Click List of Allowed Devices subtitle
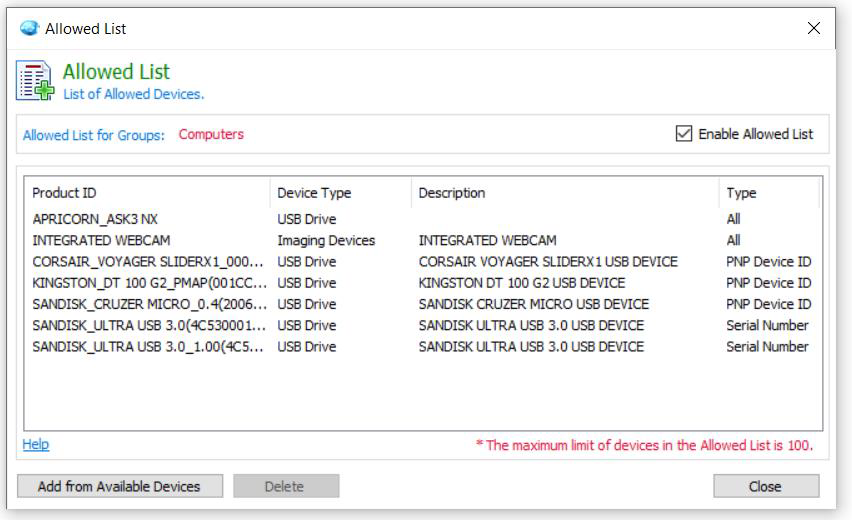The width and height of the screenshot is (852, 520). [x=134, y=94]
